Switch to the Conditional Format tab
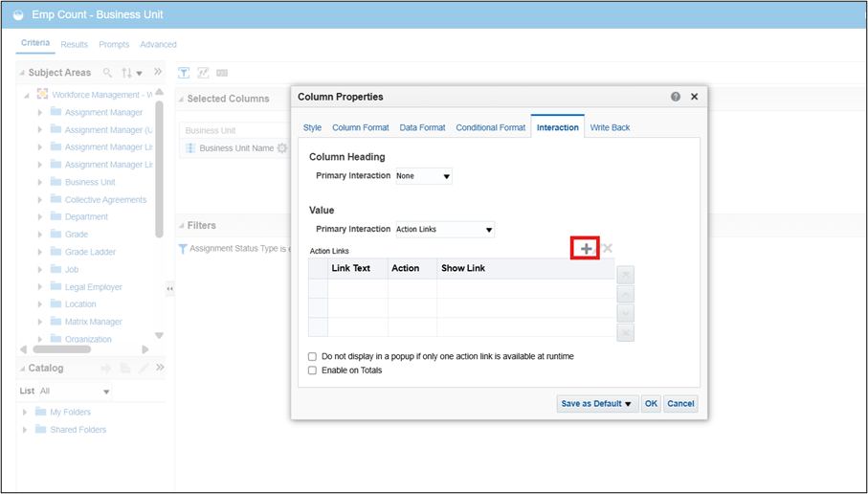The height and width of the screenshot is (494, 868). 490,127
